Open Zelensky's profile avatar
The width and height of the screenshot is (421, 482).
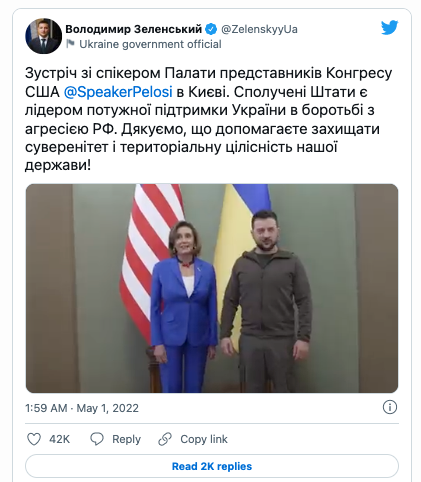point(44,36)
